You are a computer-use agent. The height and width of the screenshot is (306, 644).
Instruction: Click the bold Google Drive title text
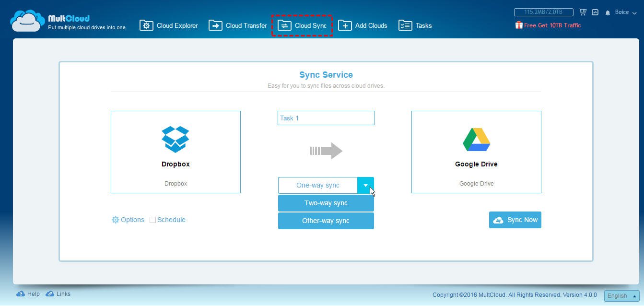pyautogui.click(x=476, y=164)
